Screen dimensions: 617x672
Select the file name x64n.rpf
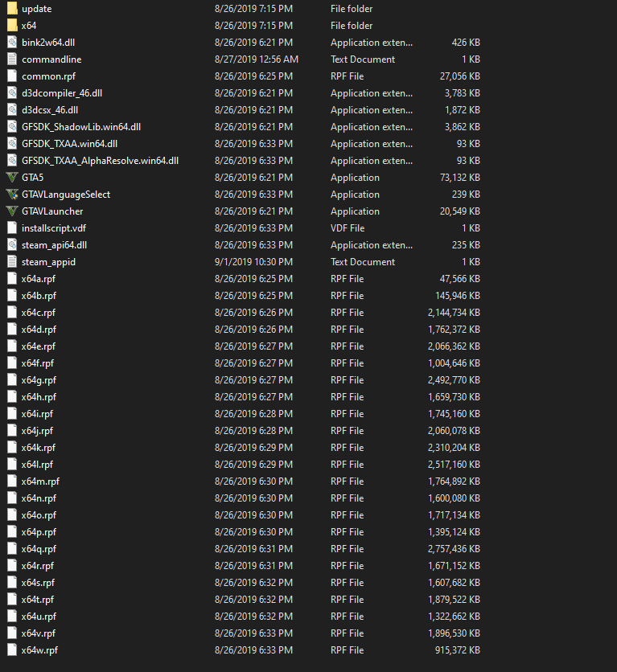(x=39, y=498)
